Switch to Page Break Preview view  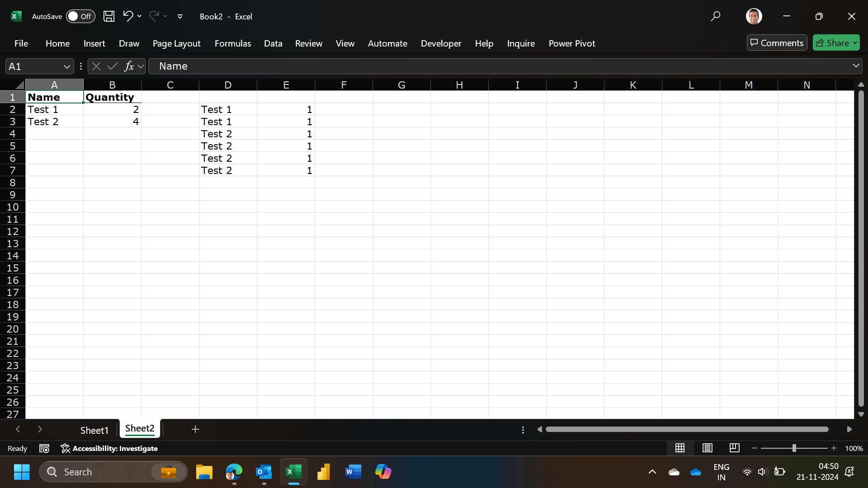[x=734, y=448]
